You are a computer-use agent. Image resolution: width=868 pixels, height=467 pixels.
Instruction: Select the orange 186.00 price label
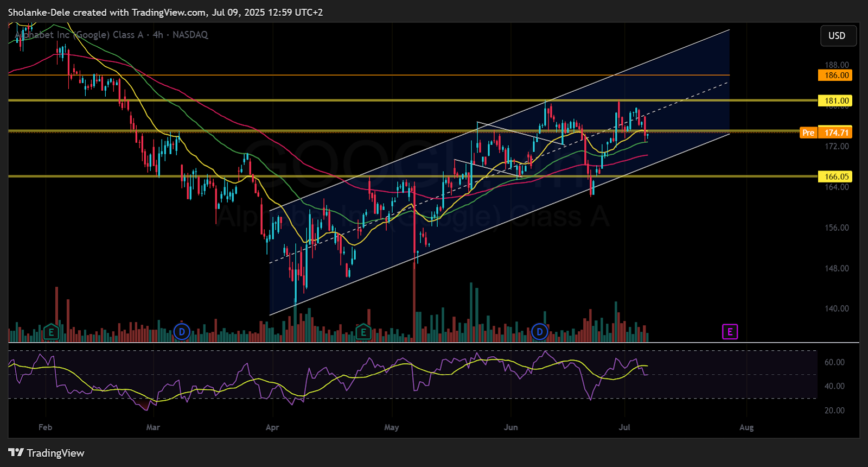pos(835,75)
